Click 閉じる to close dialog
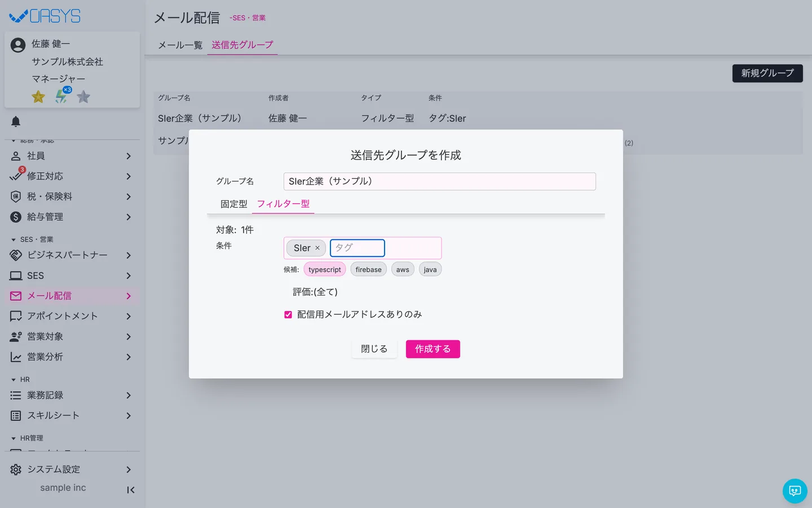Viewport: 812px width, 508px height. pyautogui.click(x=374, y=349)
